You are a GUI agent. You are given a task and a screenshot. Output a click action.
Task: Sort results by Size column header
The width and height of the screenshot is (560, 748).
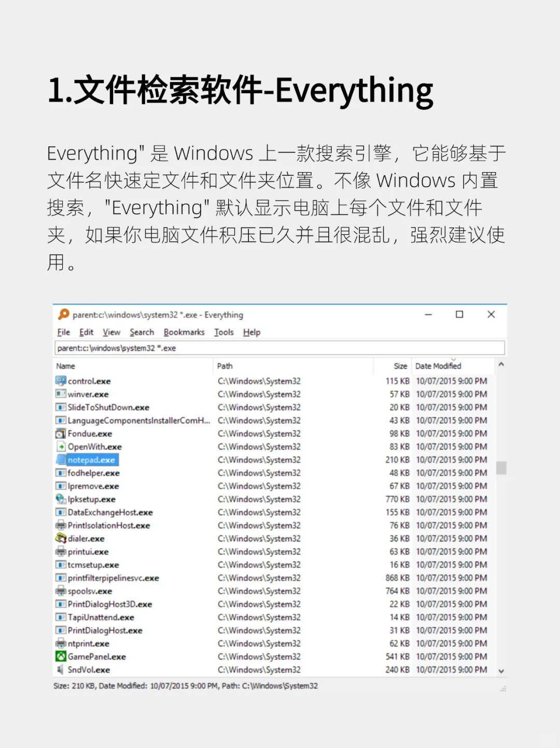pyautogui.click(x=393, y=366)
